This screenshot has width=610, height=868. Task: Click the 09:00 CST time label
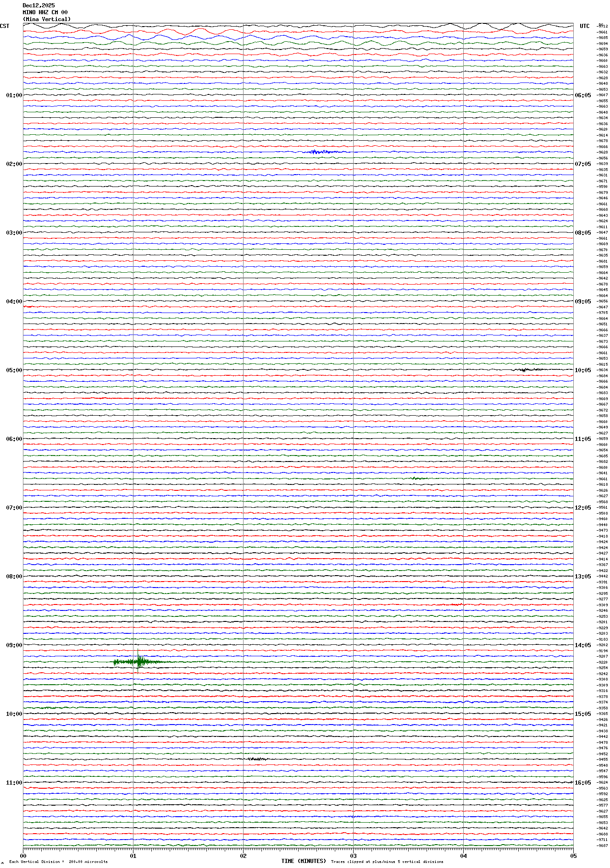point(14,645)
